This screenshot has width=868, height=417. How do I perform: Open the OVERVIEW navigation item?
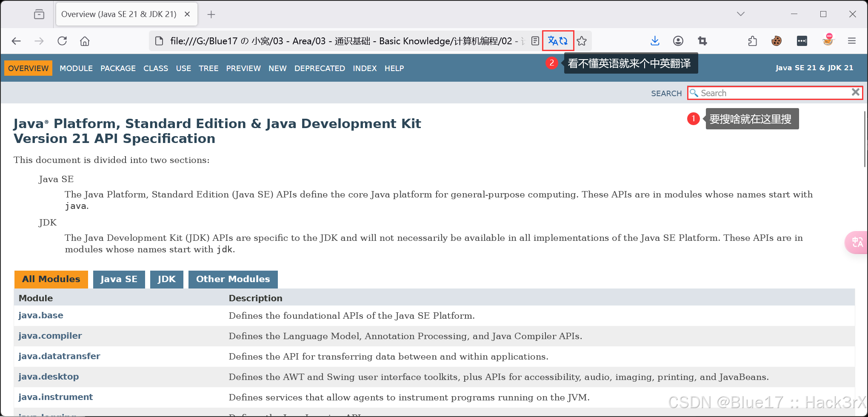click(29, 68)
